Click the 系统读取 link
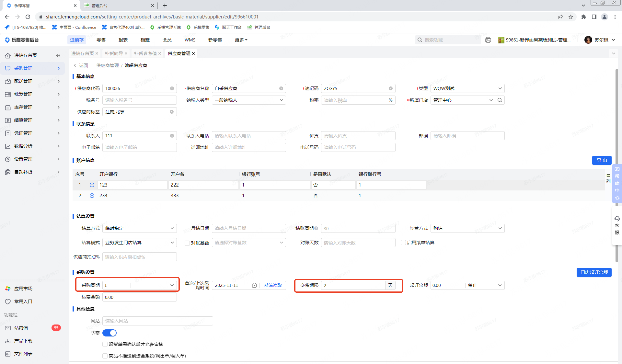The height and width of the screenshot is (364, 622). 273,285
